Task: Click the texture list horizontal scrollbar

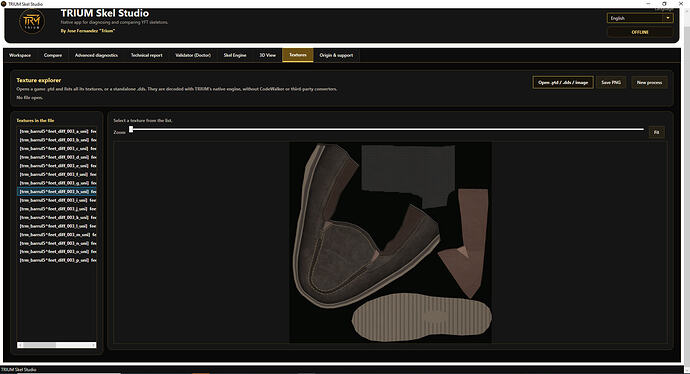Action: [x=57, y=345]
